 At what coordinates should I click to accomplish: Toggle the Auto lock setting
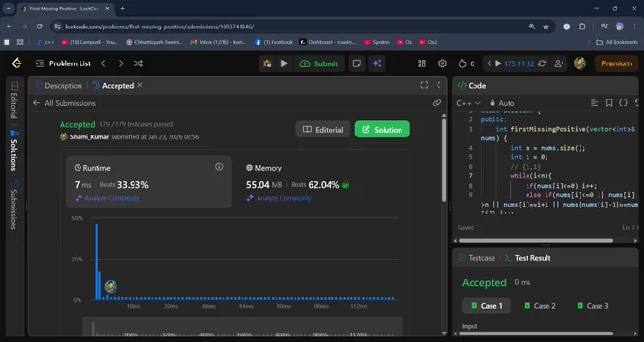(502, 103)
